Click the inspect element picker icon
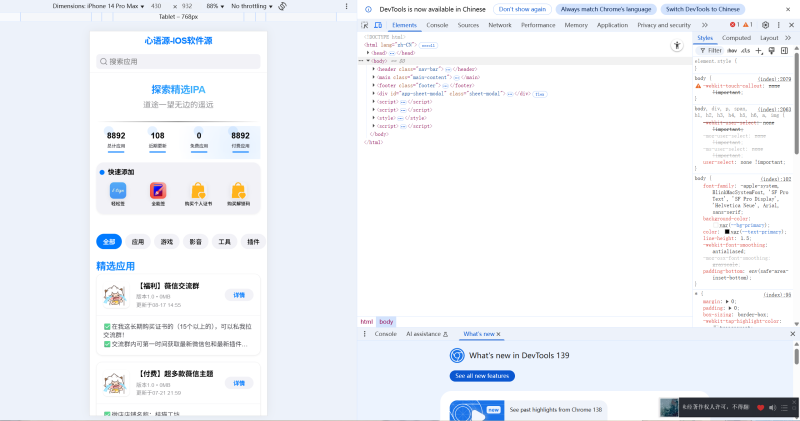The width and height of the screenshot is (800, 421). point(367,24)
